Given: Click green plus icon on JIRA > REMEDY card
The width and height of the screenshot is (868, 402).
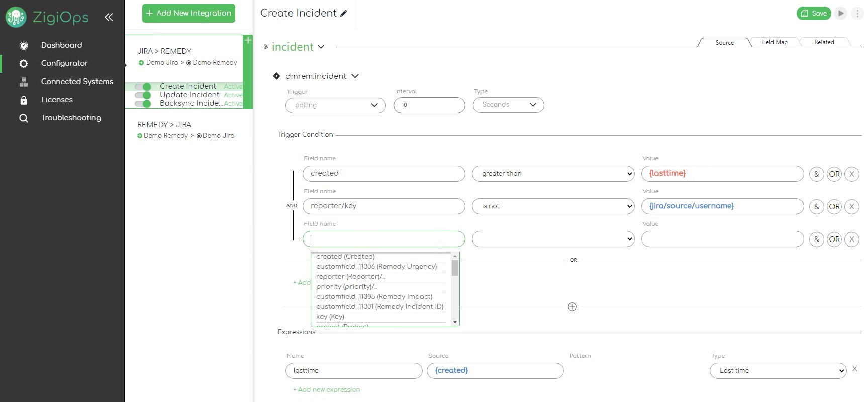Looking at the screenshot, I should coord(248,40).
